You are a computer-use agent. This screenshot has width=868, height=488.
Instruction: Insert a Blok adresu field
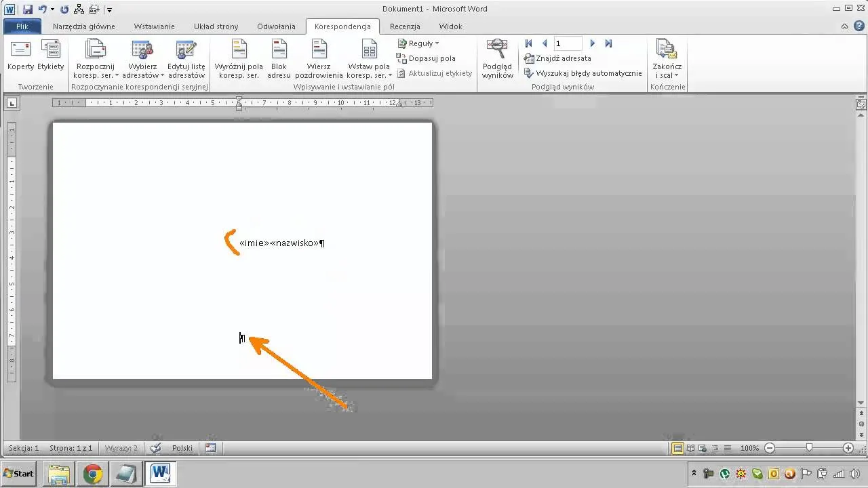click(279, 59)
